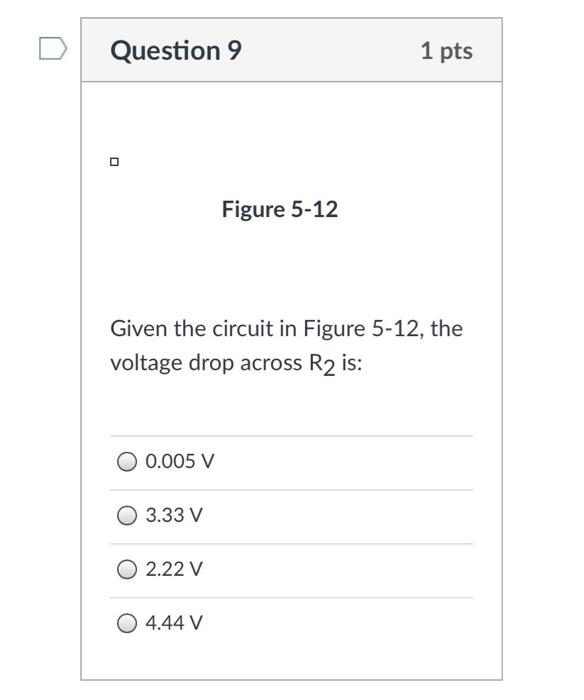The image size is (584, 700).
Task: Select the 0.005 V radio button
Action: pyautogui.click(x=127, y=461)
